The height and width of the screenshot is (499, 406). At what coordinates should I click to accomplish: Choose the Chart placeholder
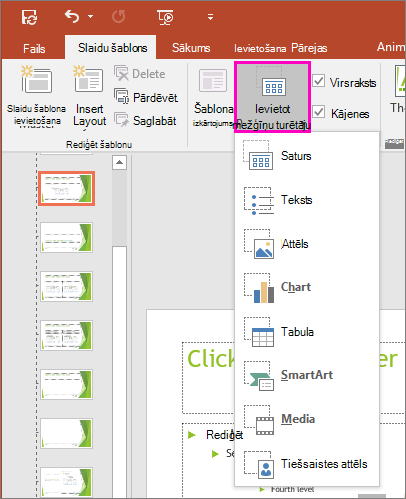point(307,287)
